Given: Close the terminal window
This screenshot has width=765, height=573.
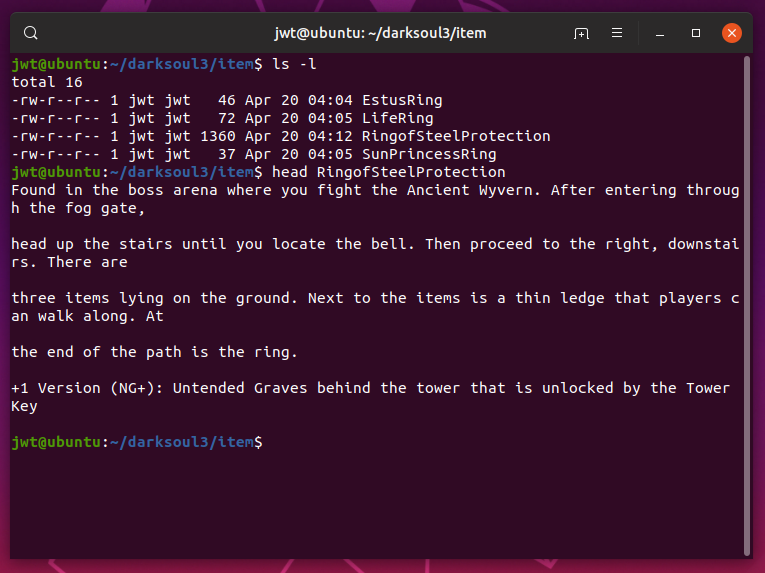Looking at the screenshot, I should pos(731,33).
